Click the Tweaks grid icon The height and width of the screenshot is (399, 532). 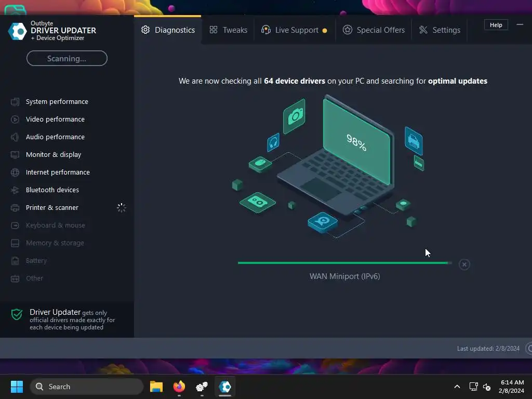pos(214,30)
